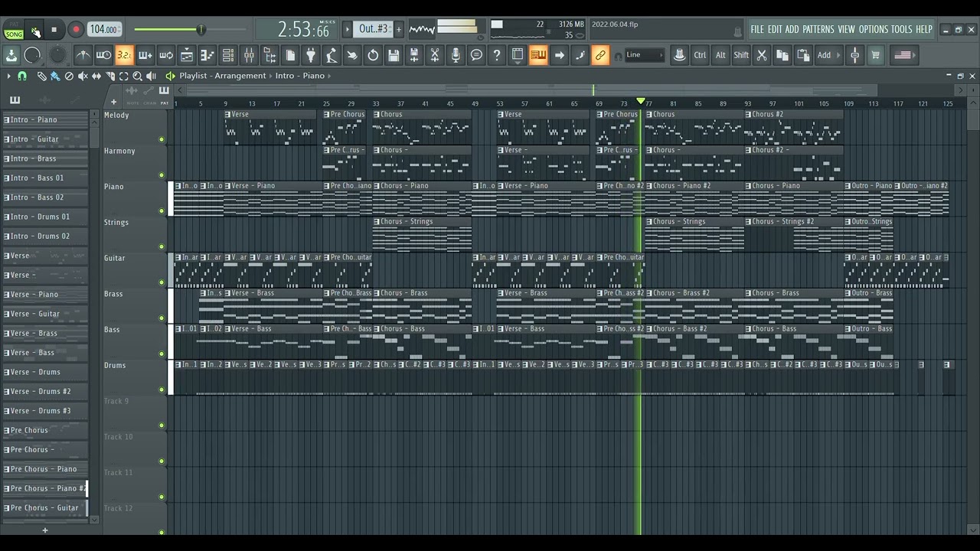Select the playlist paint brush tool
Image resolution: width=980 pixels, height=551 pixels.
55,76
